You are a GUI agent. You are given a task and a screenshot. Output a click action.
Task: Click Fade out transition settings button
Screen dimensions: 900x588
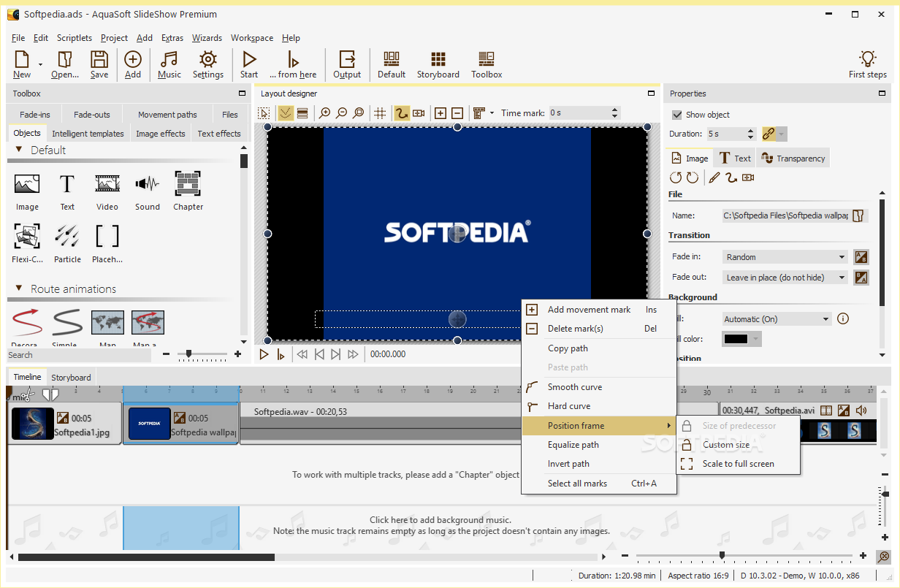pos(861,278)
